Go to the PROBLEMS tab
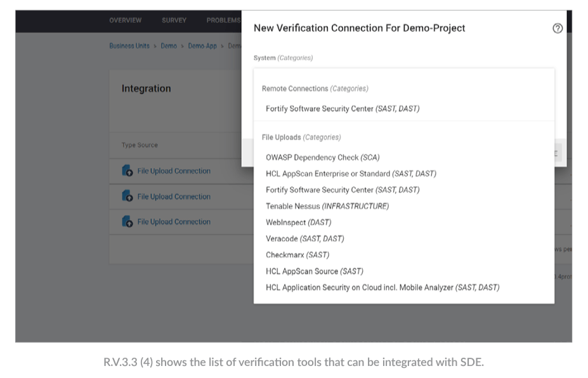Viewport: 588px width, 378px height. 223,20
